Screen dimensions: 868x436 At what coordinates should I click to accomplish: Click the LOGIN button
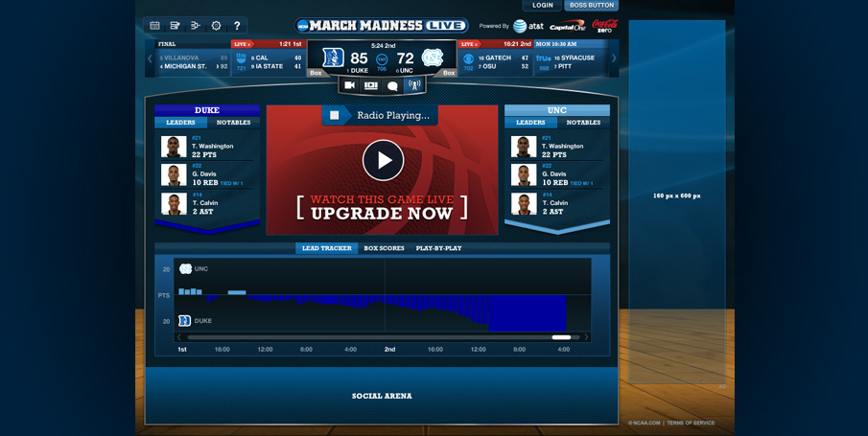point(543,5)
